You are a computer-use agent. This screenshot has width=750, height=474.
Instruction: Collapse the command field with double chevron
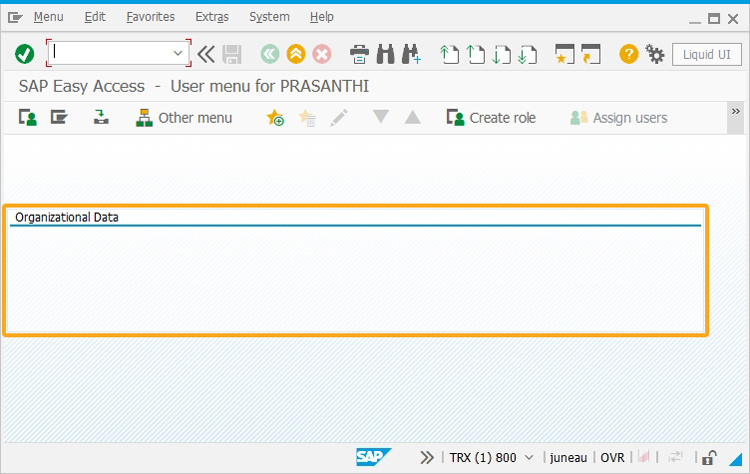tap(206, 54)
